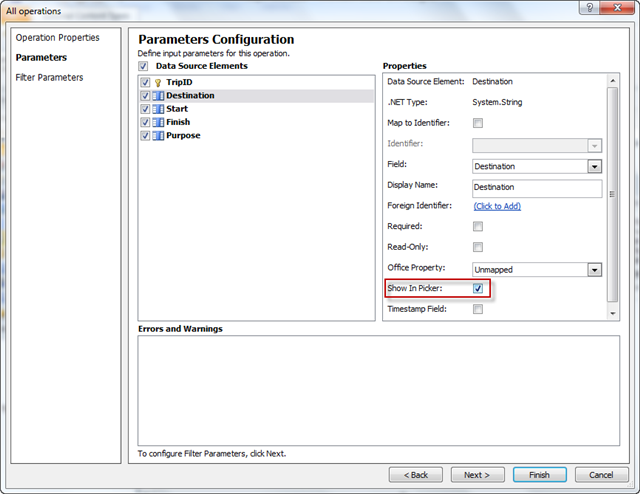Click the Finish button
This screenshot has width=640, height=494.
click(540, 475)
